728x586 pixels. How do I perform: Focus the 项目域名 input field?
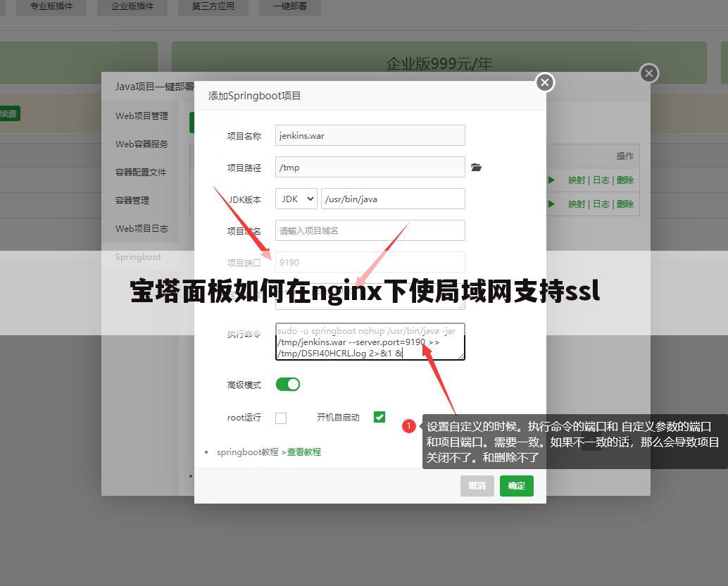370,230
